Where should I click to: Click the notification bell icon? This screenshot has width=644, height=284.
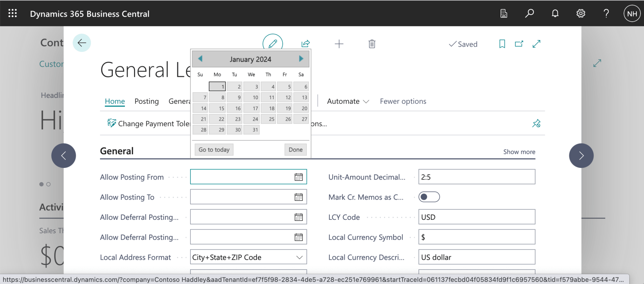555,14
